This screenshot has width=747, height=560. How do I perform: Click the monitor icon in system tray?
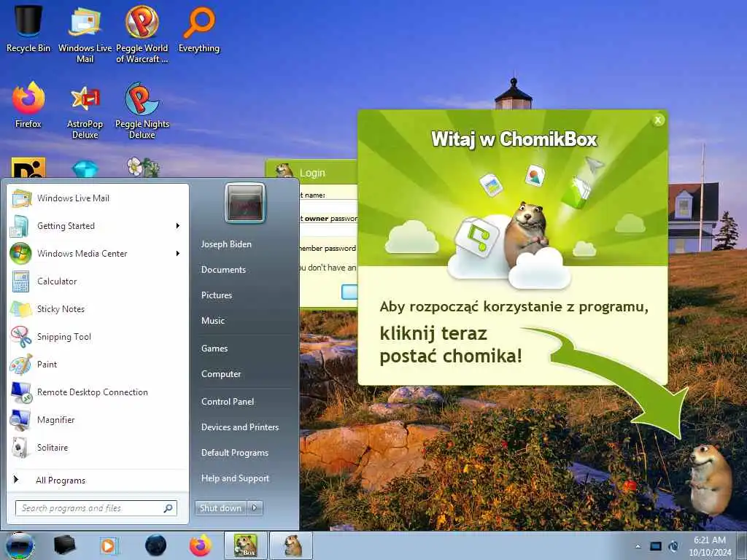(656, 546)
